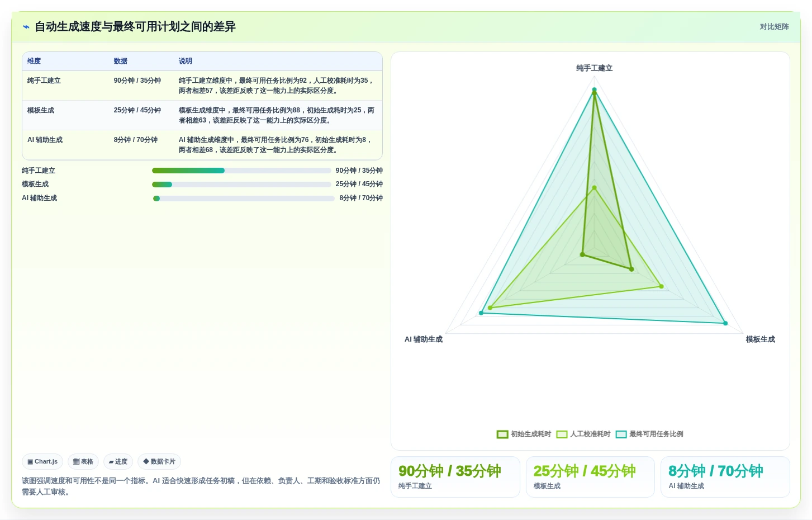Click the 表格 tag chip
This screenshot has height=520, width=812.
83,462
